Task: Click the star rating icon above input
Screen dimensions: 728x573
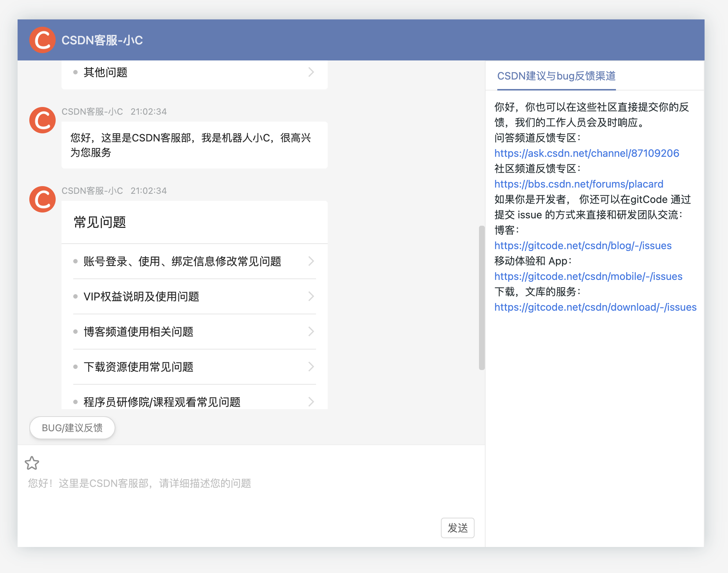Action: [32, 463]
